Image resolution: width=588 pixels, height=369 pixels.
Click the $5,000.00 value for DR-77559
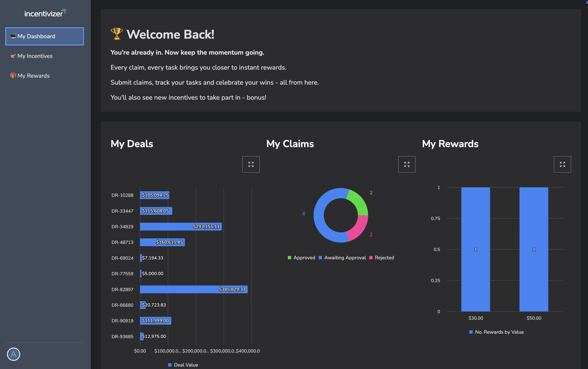[153, 274]
